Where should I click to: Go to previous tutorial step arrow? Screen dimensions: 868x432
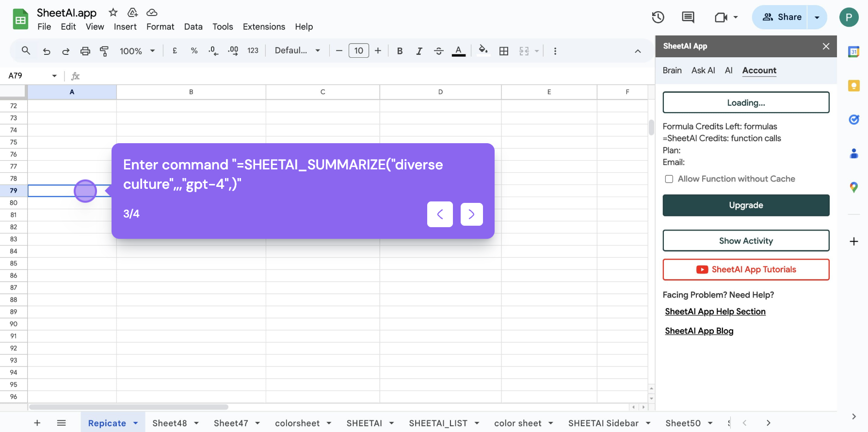click(x=440, y=214)
